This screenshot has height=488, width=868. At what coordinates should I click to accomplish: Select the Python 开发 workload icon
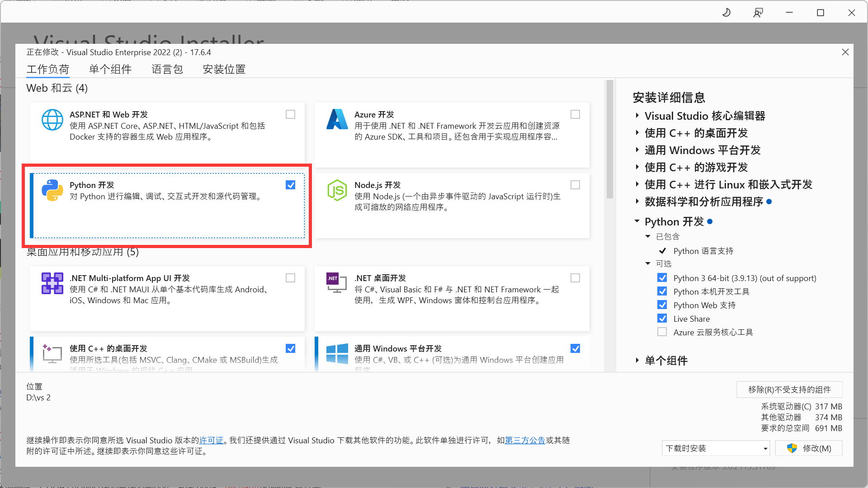pyautogui.click(x=52, y=190)
